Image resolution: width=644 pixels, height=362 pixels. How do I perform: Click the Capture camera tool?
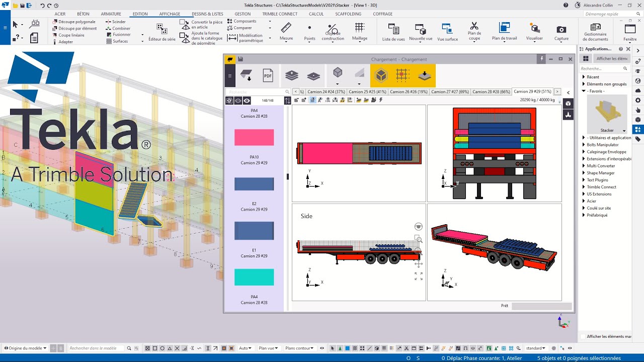(561, 32)
